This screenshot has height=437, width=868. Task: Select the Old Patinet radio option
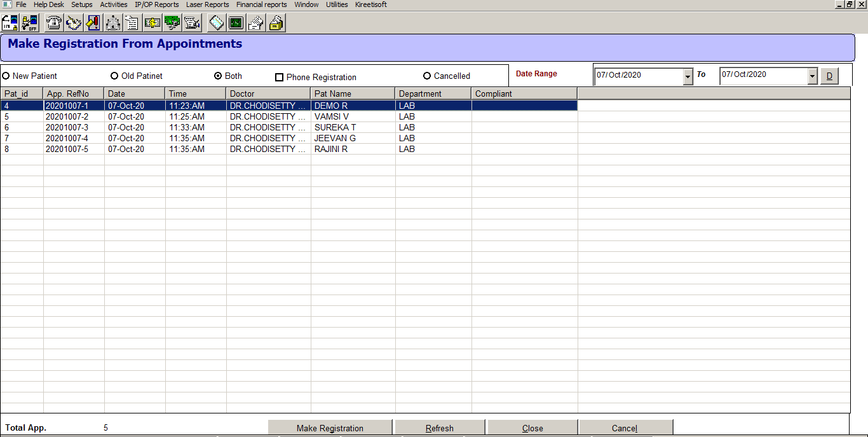click(114, 76)
